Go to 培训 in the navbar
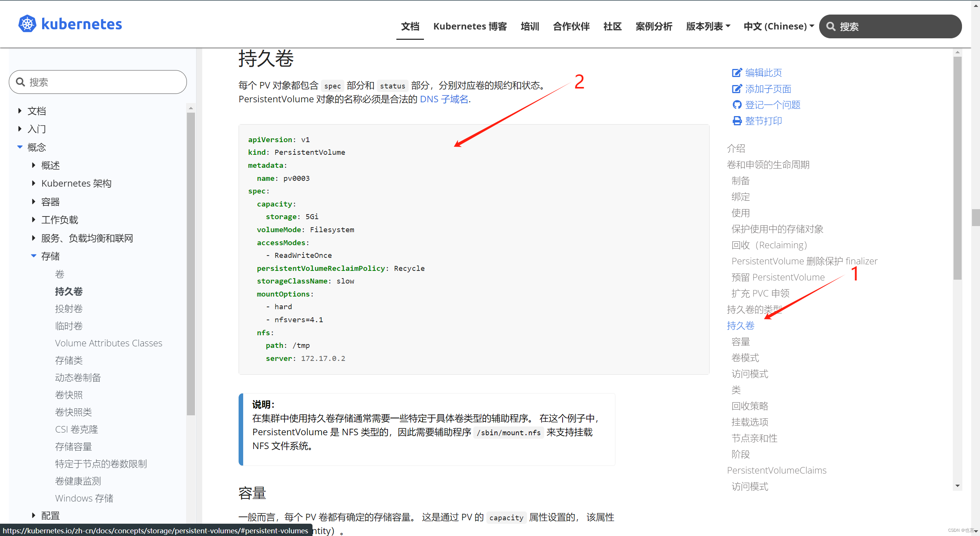 (530, 26)
